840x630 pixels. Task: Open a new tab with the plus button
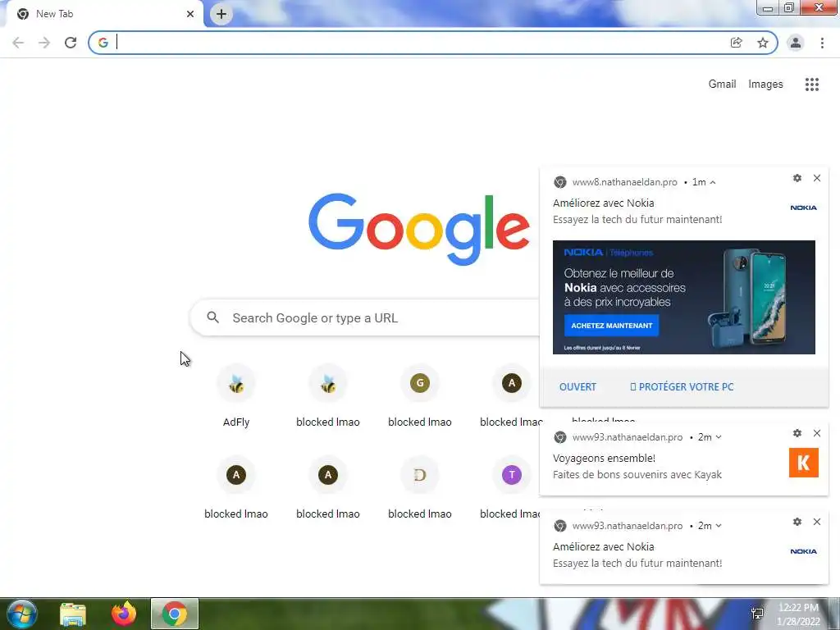[x=221, y=14]
